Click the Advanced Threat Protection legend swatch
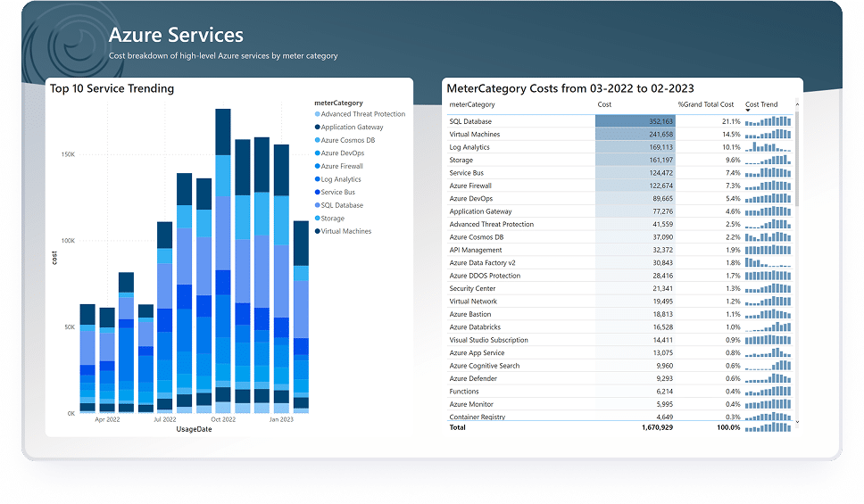 (318, 114)
